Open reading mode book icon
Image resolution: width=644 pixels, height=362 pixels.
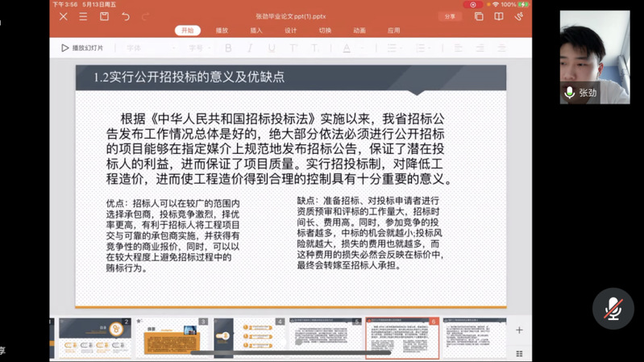(x=499, y=16)
